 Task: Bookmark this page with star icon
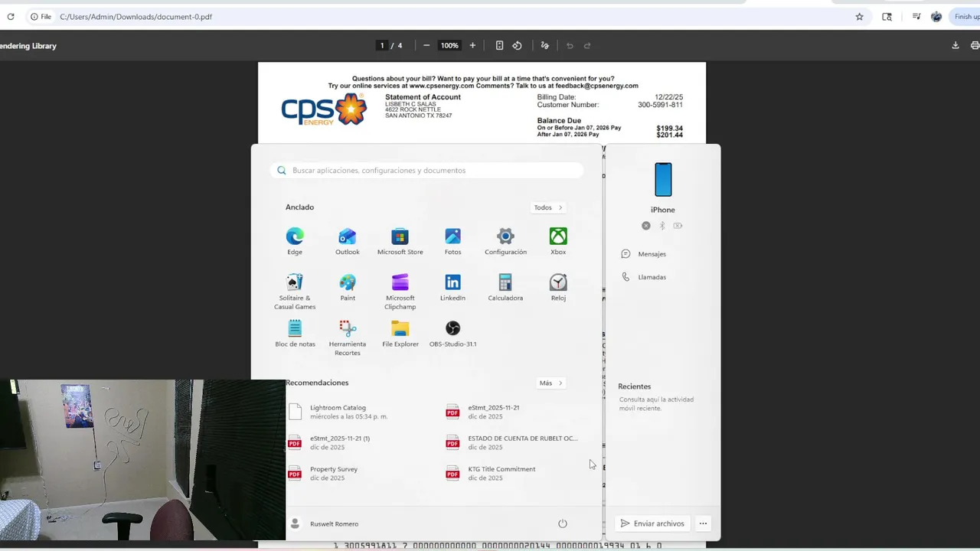[859, 16]
